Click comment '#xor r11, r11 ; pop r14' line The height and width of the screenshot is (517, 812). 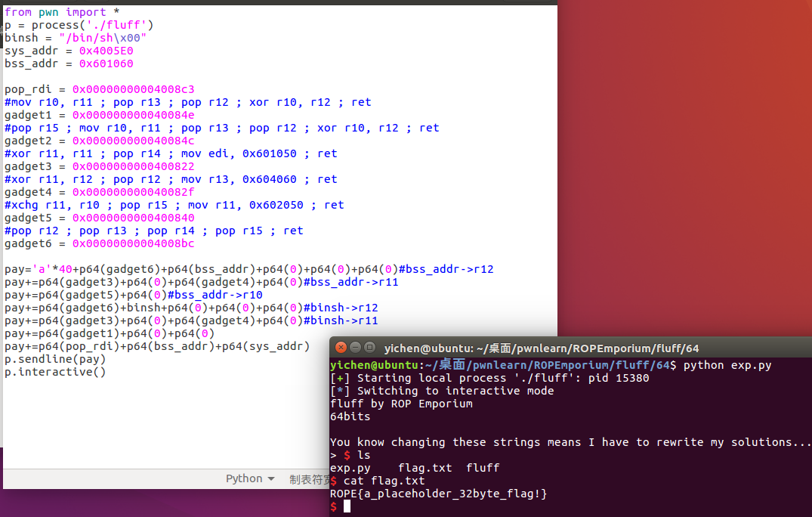[x=171, y=153]
